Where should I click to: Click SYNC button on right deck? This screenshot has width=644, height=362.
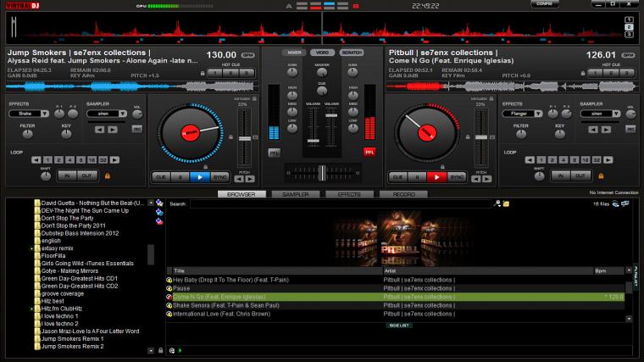click(457, 177)
